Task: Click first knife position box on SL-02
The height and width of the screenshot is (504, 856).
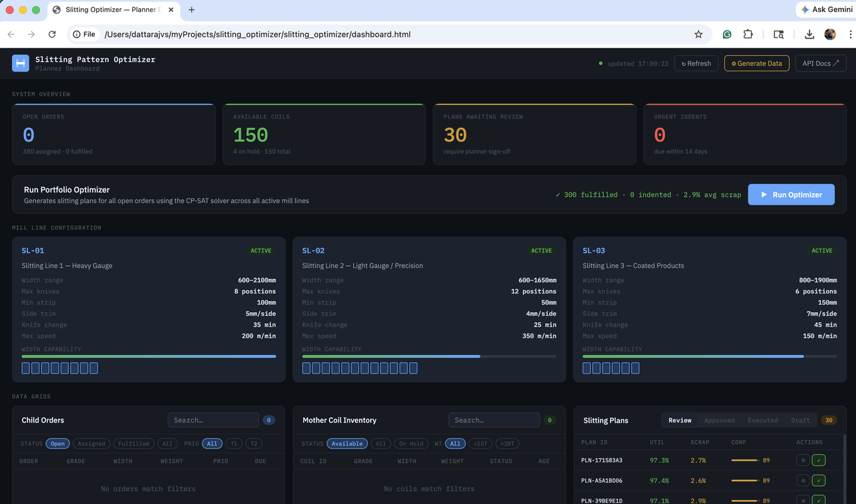Action: (x=306, y=368)
